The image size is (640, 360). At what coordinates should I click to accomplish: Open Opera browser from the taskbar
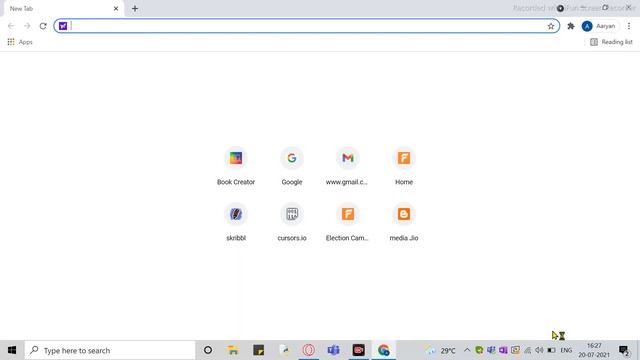pos(309,350)
